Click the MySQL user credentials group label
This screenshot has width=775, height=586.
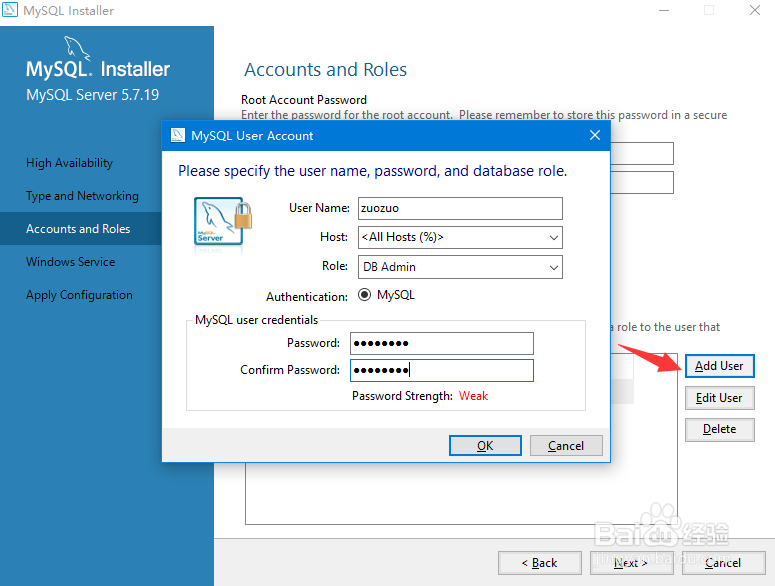tap(257, 320)
